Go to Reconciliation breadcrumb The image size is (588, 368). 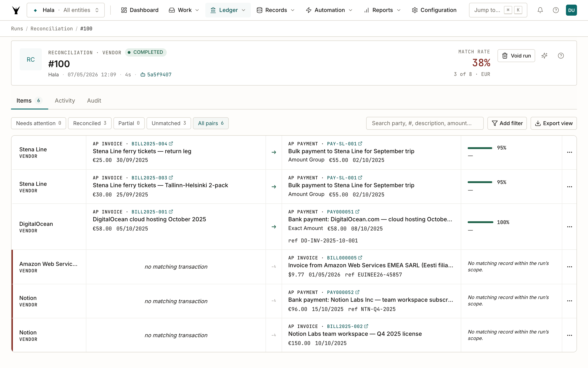[x=51, y=29]
